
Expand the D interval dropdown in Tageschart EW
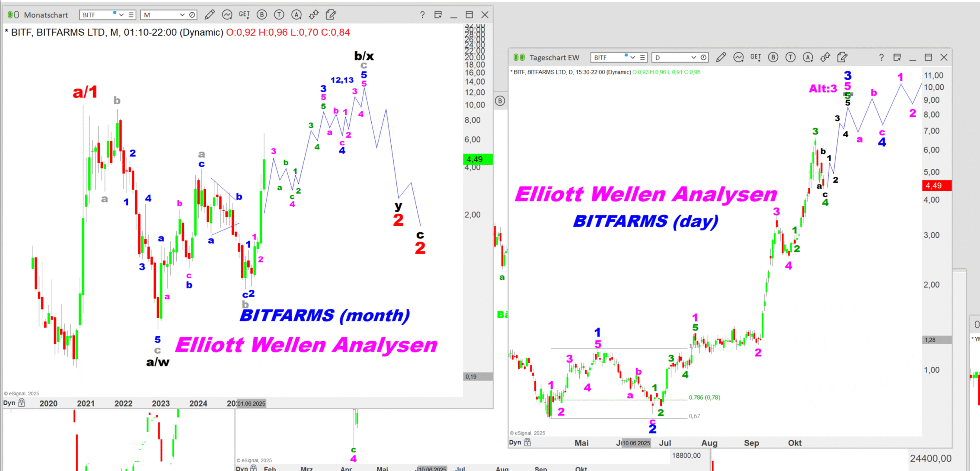693,58
